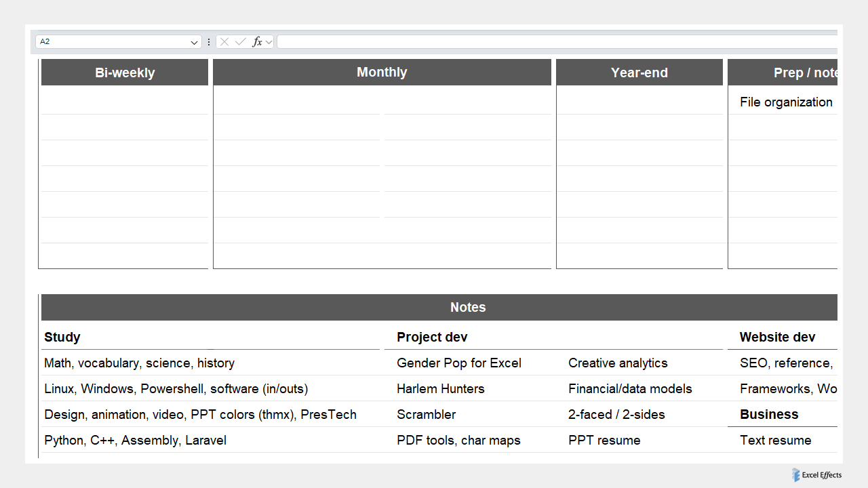
Task: Click the vertical ellipsis next to the Name Box
Action: (x=208, y=41)
